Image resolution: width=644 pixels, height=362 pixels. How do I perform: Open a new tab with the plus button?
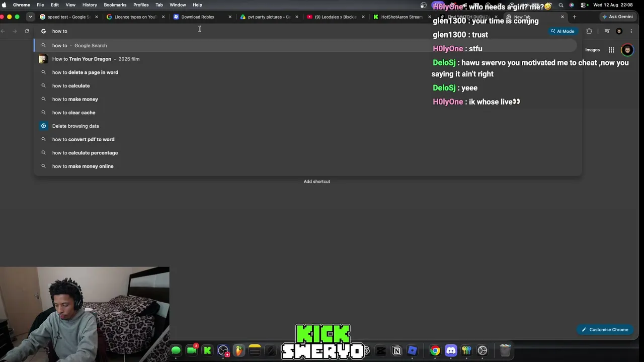click(x=574, y=17)
